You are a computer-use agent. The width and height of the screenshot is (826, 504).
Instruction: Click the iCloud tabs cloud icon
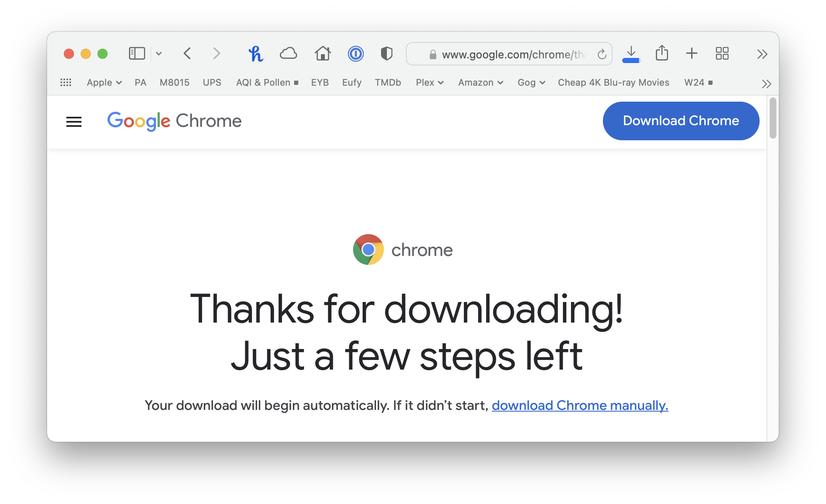288,54
